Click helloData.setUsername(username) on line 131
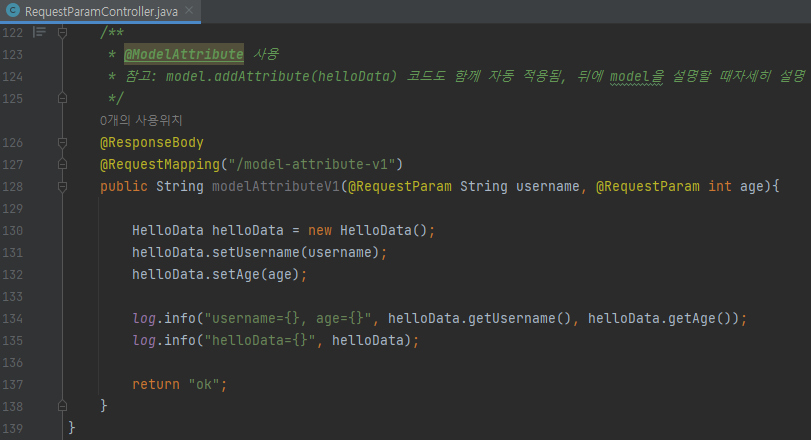The width and height of the screenshot is (811, 440). 256,252
